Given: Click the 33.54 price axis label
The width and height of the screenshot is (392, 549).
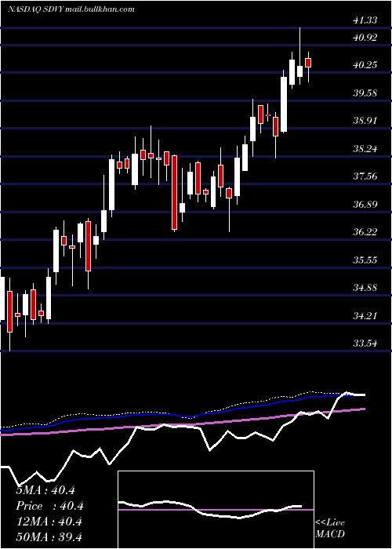Looking at the screenshot, I should tap(365, 344).
